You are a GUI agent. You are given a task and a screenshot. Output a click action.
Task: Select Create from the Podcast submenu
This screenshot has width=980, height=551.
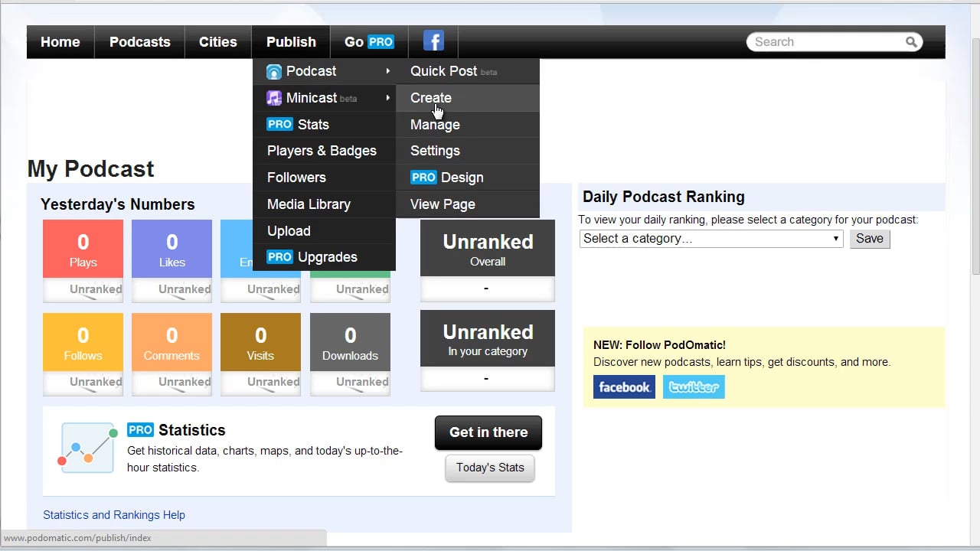[431, 98]
